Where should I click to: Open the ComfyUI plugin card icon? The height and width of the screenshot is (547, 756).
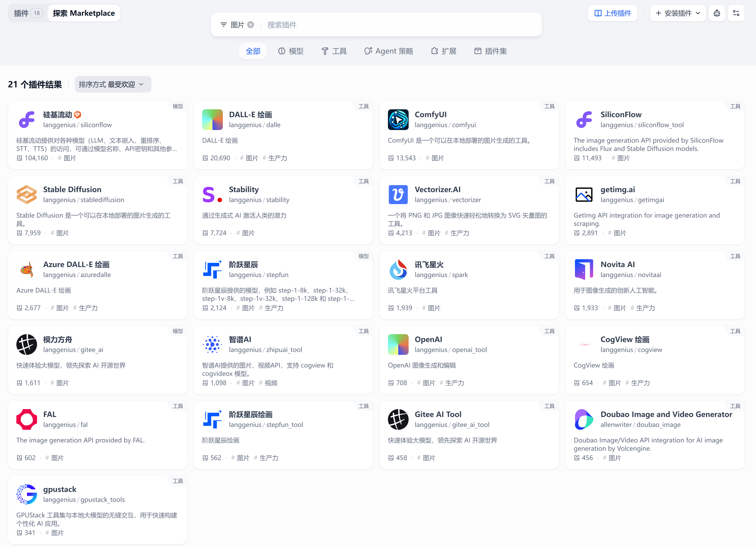[398, 119]
